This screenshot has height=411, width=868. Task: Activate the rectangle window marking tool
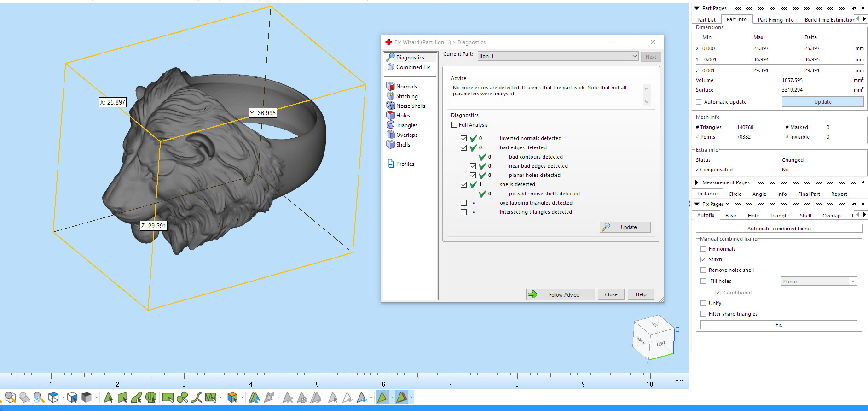coord(168,397)
